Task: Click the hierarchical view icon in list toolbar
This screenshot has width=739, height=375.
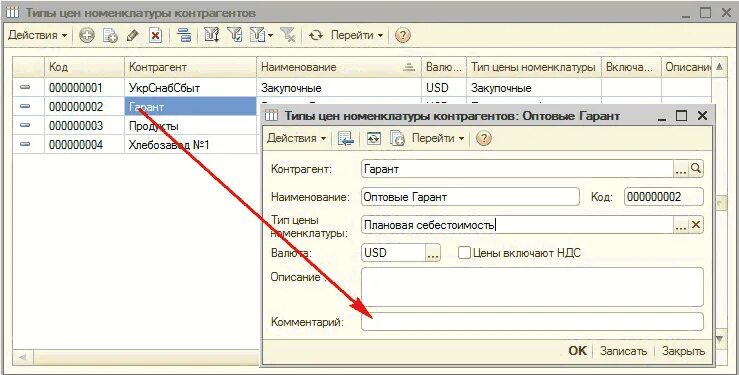Action: click(184, 35)
